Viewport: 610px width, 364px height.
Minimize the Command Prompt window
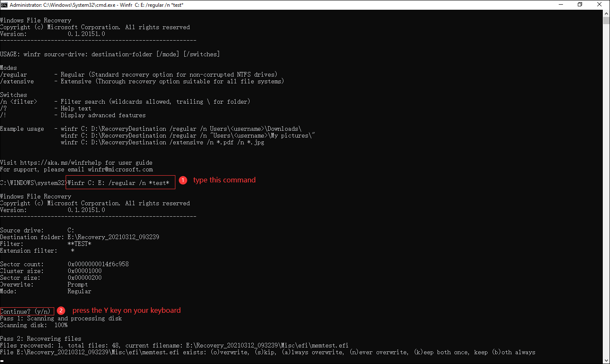click(x=560, y=5)
